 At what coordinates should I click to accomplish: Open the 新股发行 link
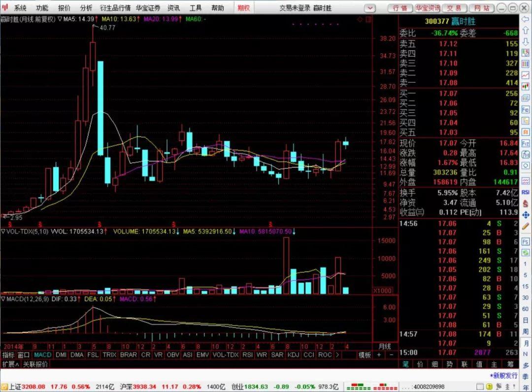point(504,376)
